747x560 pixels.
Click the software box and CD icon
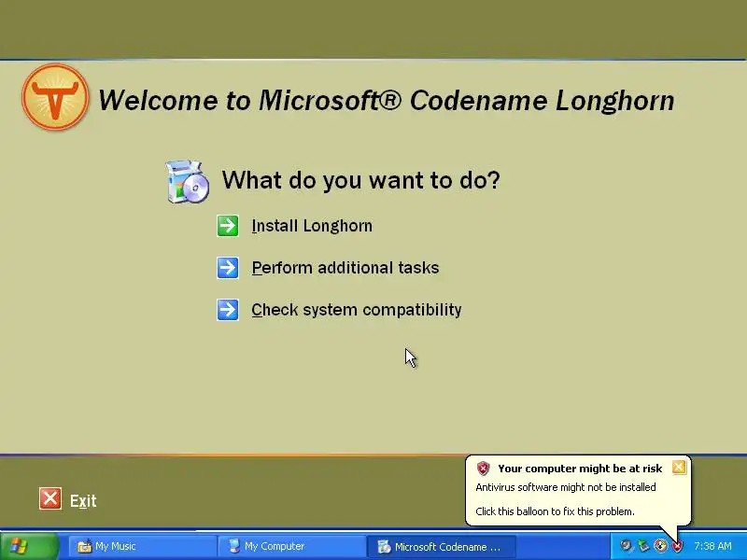coord(188,182)
